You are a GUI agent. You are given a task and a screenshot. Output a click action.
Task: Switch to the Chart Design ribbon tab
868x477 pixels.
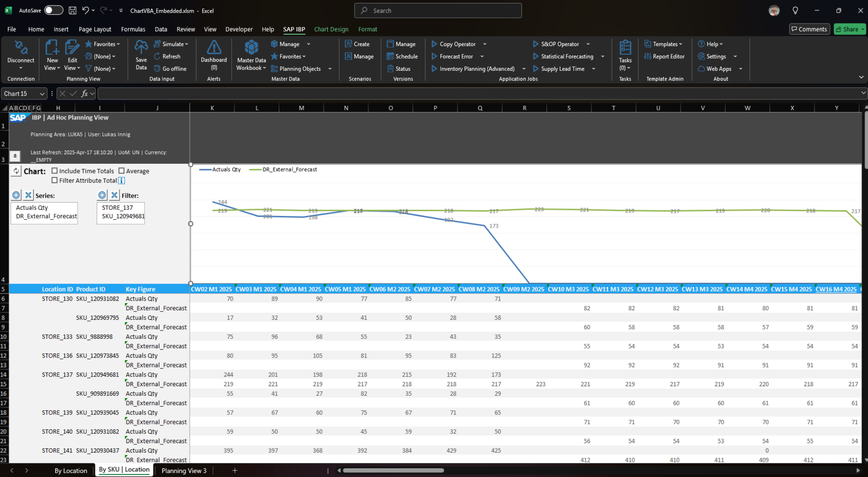tap(331, 29)
